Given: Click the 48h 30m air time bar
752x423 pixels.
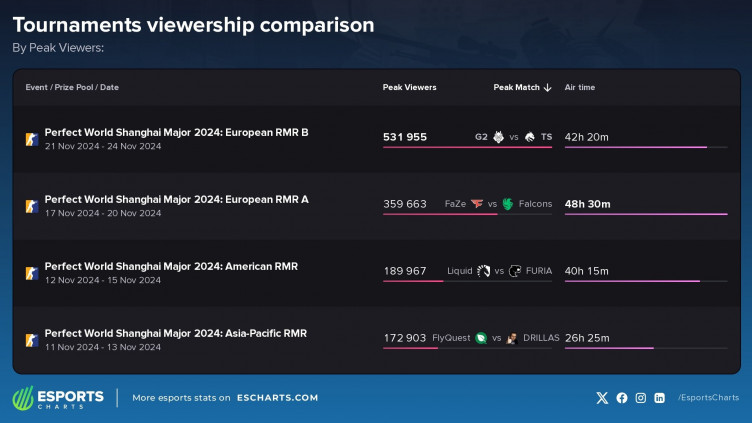Looking at the screenshot, I should (646, 214).
